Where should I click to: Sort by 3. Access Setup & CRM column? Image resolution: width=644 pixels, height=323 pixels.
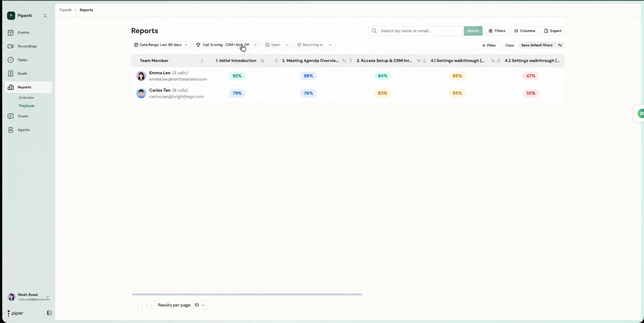click(x=418, y=61)
